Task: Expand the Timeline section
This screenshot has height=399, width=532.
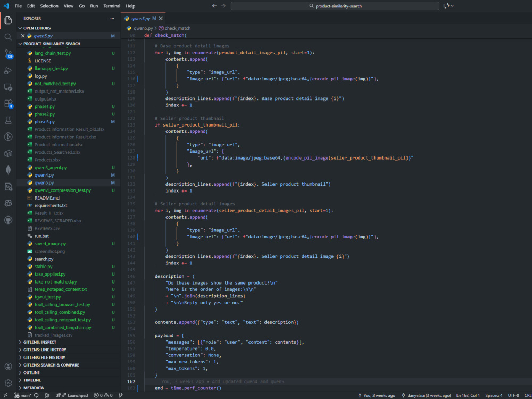Action: (x=69, y=380)
